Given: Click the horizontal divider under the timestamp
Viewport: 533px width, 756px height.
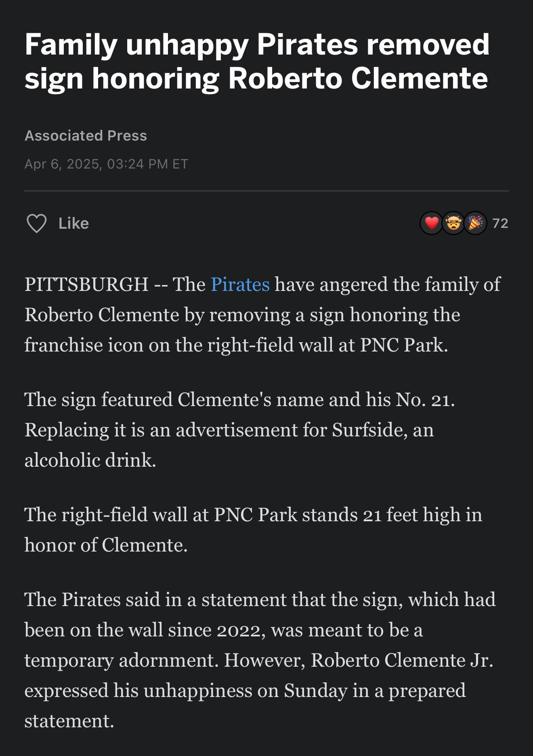Looking at the screenshot, I should click(266, 191).
